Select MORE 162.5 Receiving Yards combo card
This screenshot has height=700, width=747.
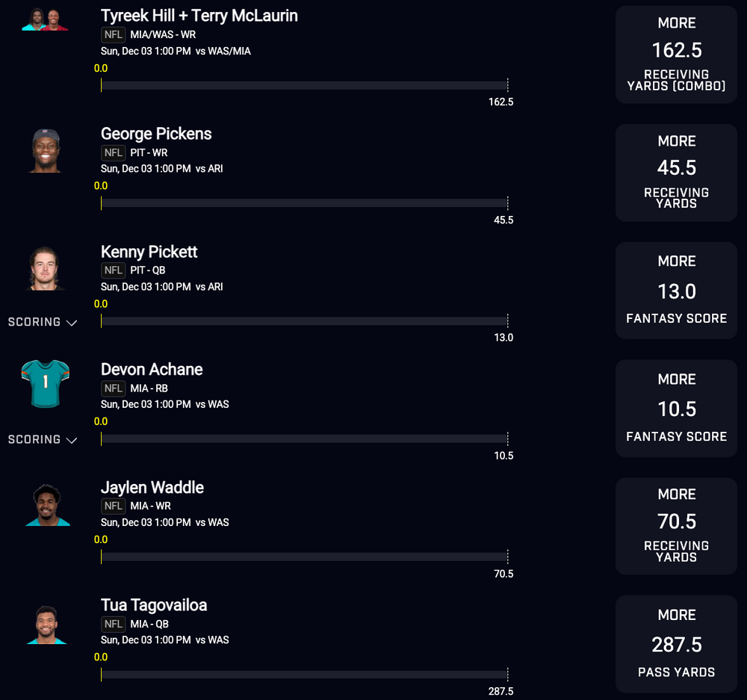676,55
